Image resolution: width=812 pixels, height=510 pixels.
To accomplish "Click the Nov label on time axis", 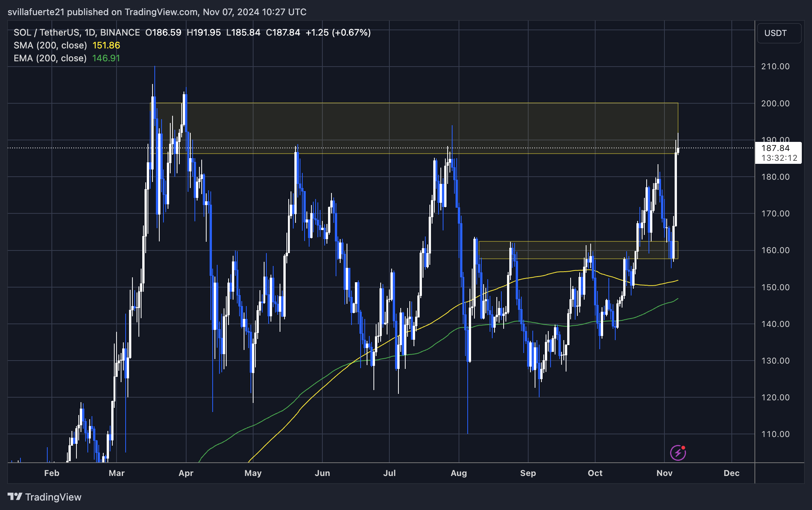I will click(x=664, y=473).
